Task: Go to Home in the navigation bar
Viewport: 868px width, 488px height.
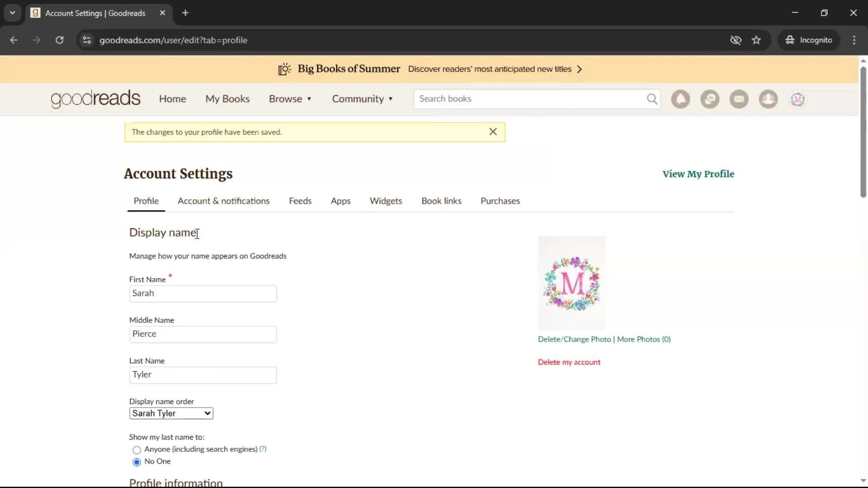Action: [x=172, y=99]
